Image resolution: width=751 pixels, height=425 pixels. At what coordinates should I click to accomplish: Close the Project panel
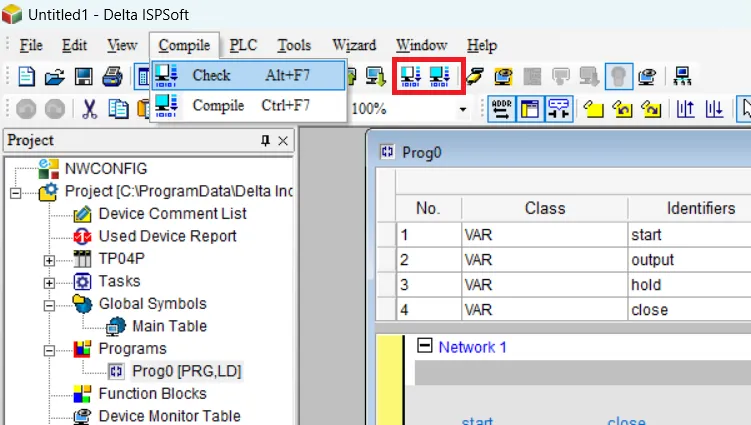click(x=283, y=140)
